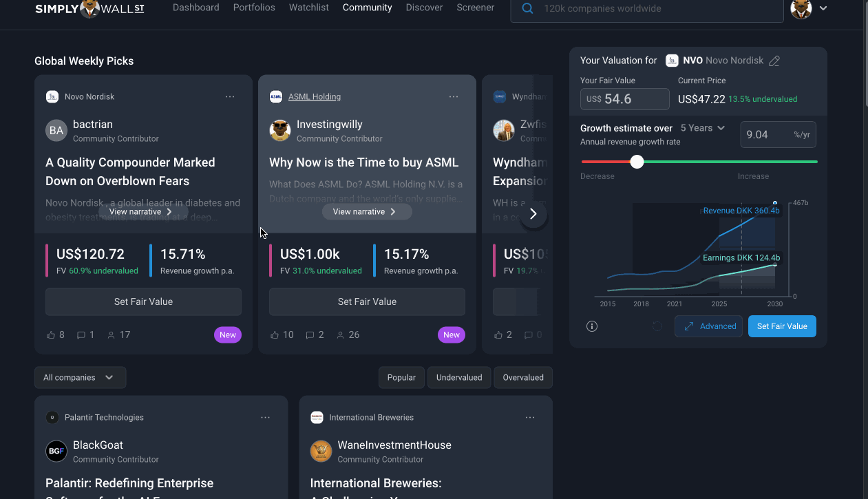868x499 pixels.
Task: Go to the Portfolios tab
Action: [254, 8]
